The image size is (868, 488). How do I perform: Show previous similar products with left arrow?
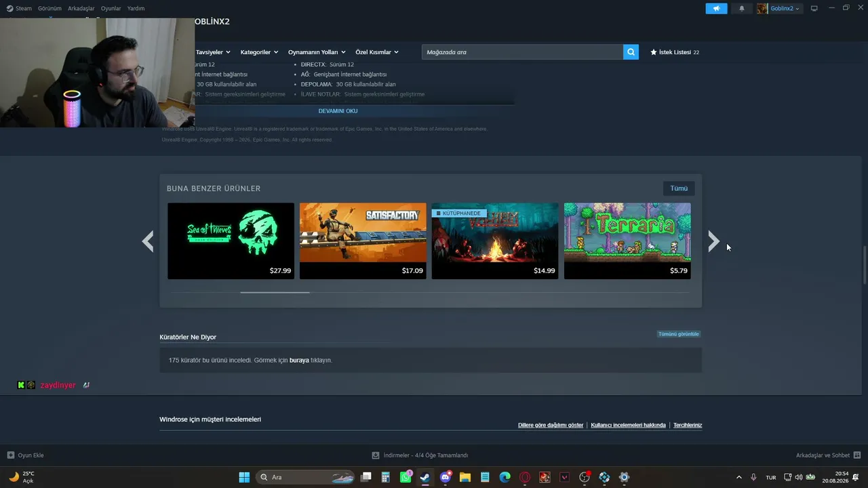[148, 241]
